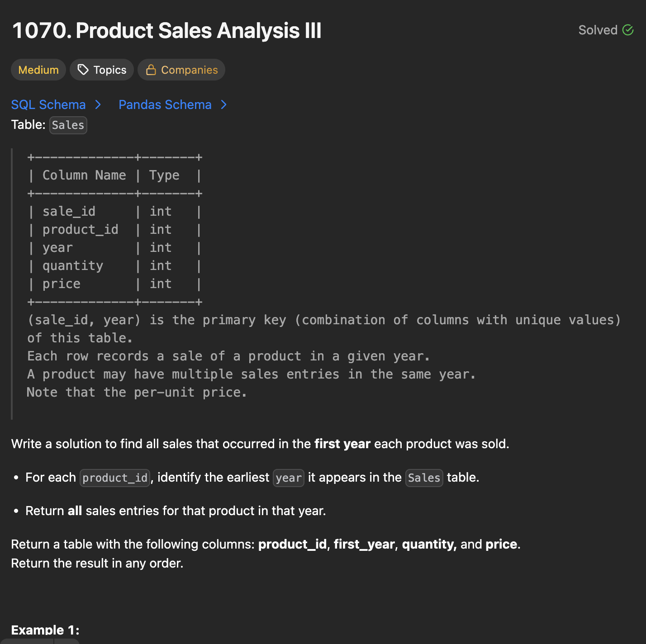Screen dimensions: 646x644
Task: Click the year inline code badge
Action: pyautogui.click(x=288, y=478)
